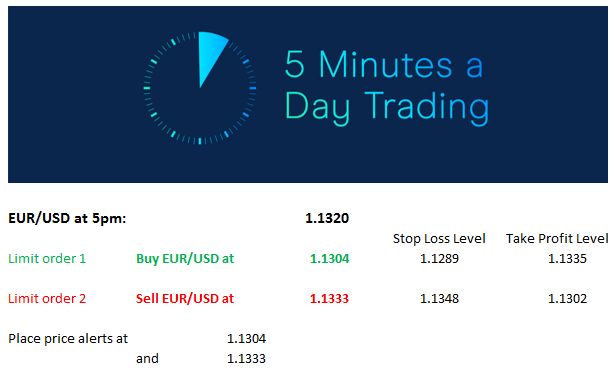The image size is (612, 378).
Task: Click the Stop Loss Level header
Action: tap(439, 239)
